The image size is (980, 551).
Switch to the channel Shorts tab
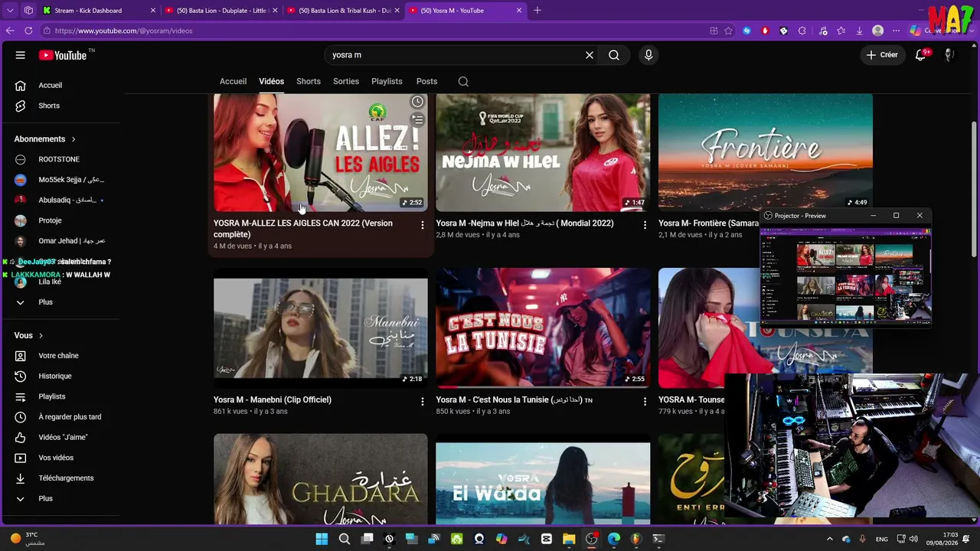click(x=309, y=82)
